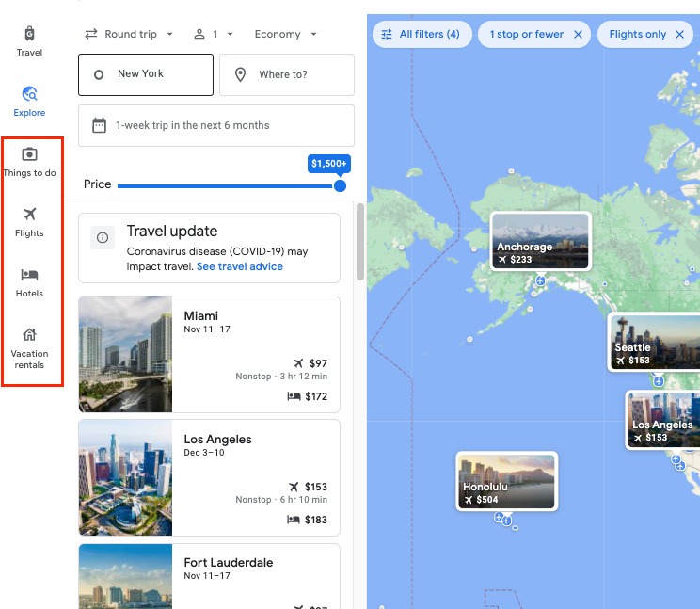Click Los Angeles hotel price $183
The image size is (700, 609).
click(315, 520)
